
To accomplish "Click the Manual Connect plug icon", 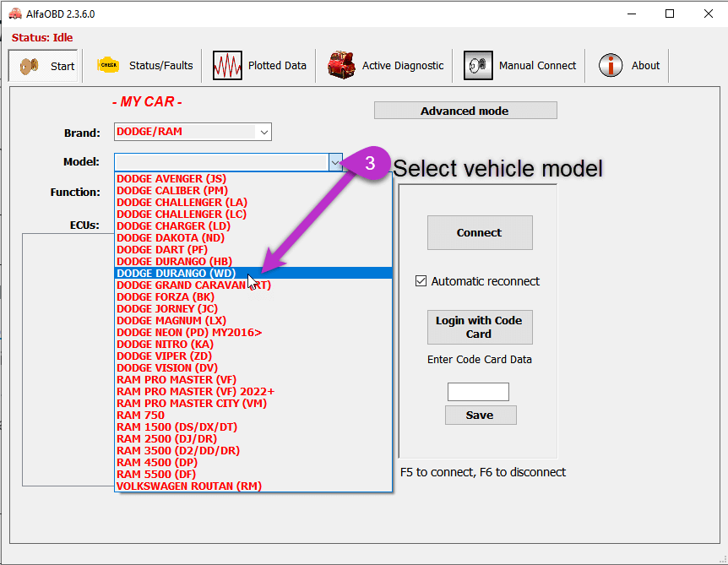I will (x=478, y=66).
